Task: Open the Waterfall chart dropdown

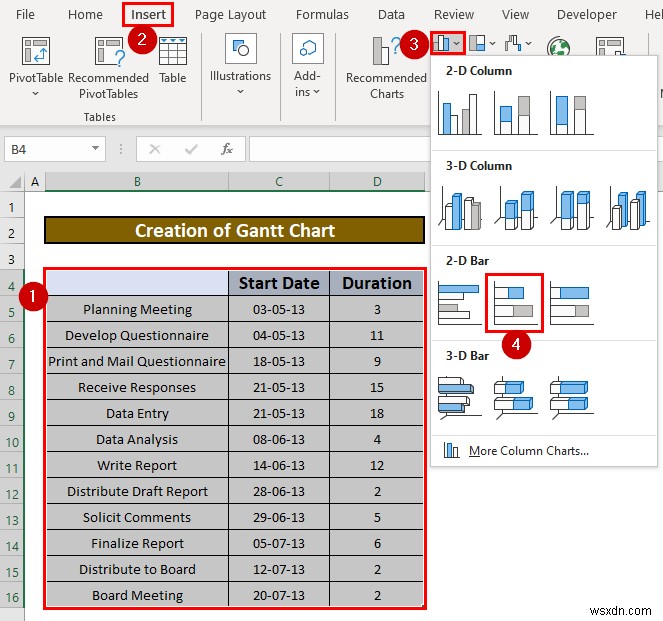Action: point(518,43)
